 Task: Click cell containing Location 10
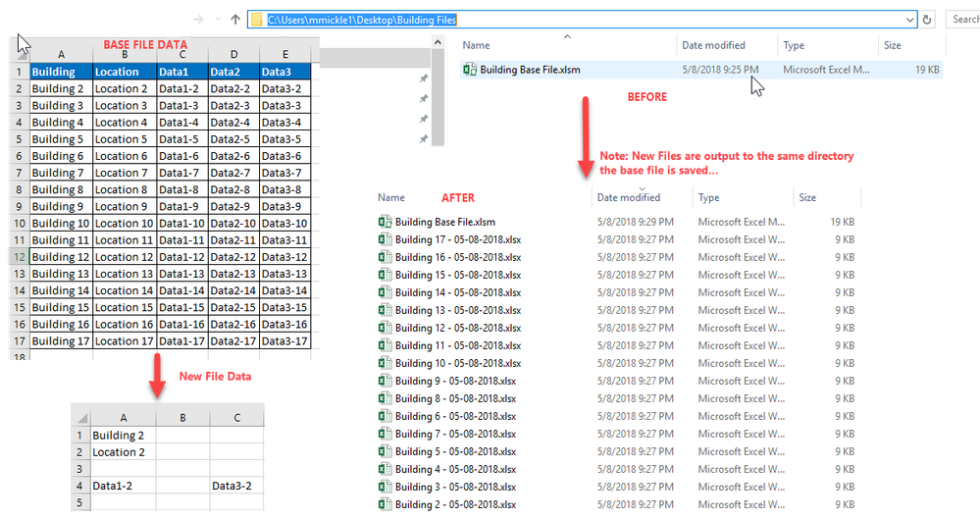[125, 224]
